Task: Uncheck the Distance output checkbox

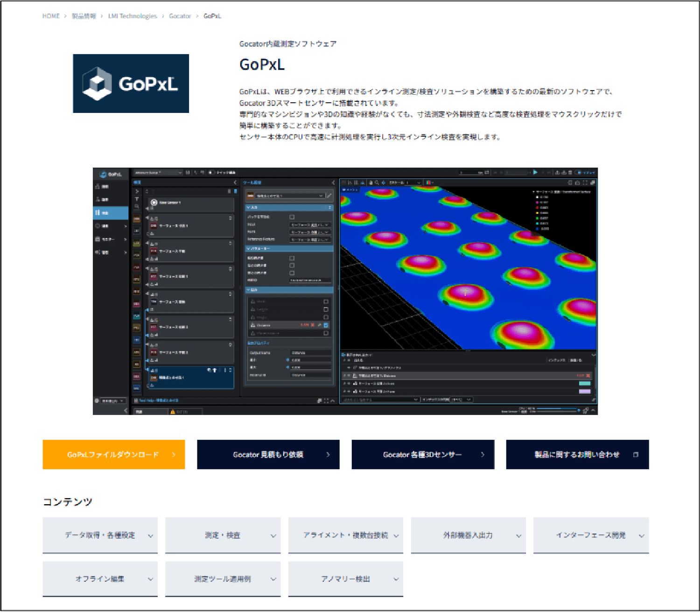Action: 326,325
